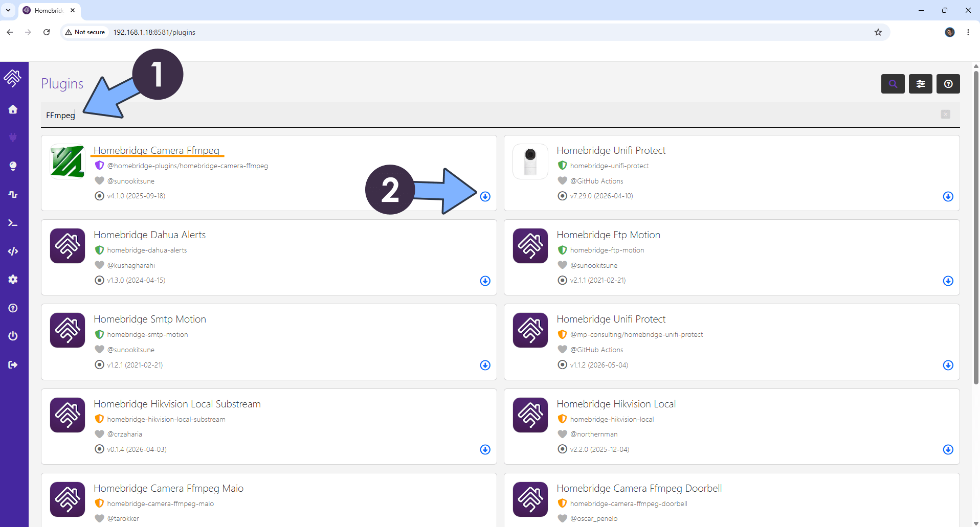980x527 pixels.
Task: Click the @mp-consulting/homebridge-unifi-protect package name
Action: tap(636, 334)
